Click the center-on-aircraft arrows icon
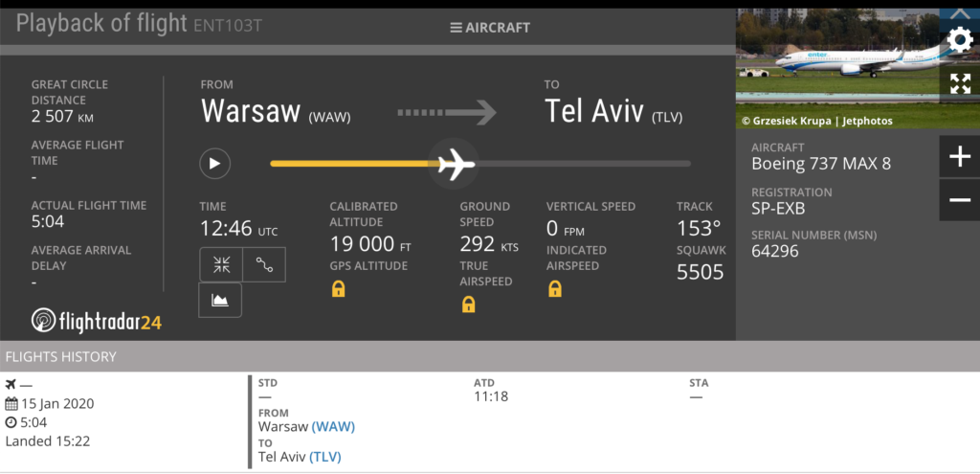Screen dimensions: 980x474 221,264
